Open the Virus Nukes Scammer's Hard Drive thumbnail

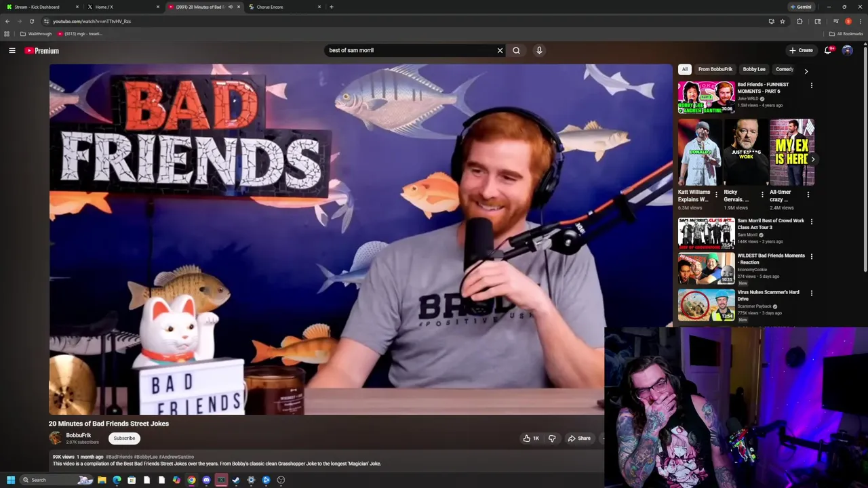click(706, 305)
